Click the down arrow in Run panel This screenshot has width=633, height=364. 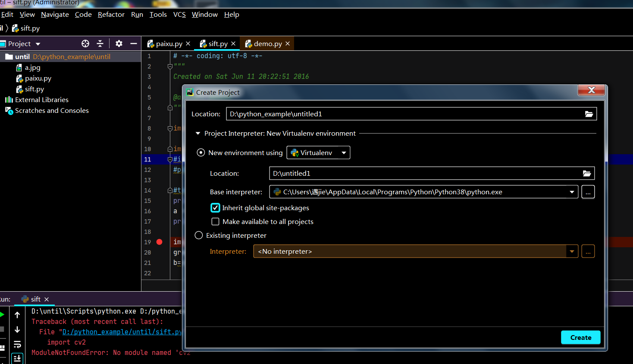(x=17, y=330)
